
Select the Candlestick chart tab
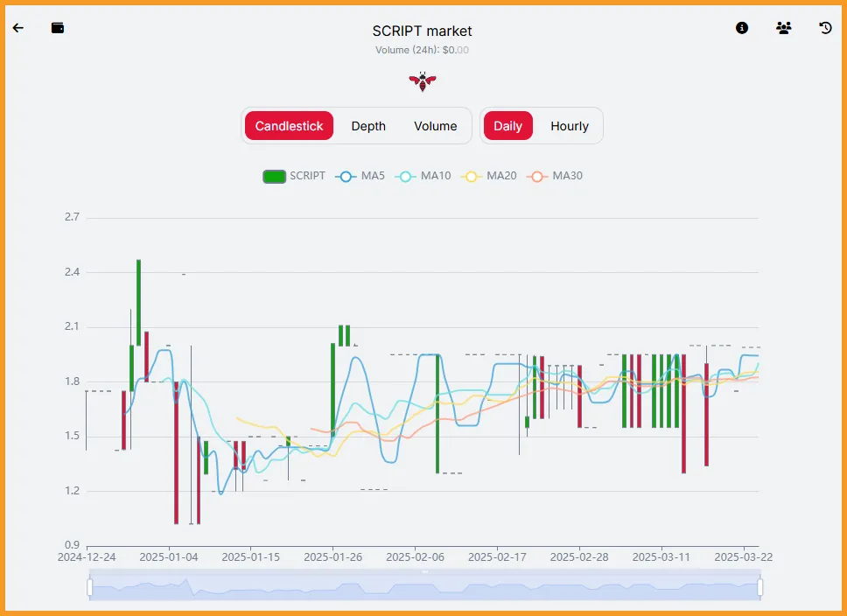coord(289,126)
